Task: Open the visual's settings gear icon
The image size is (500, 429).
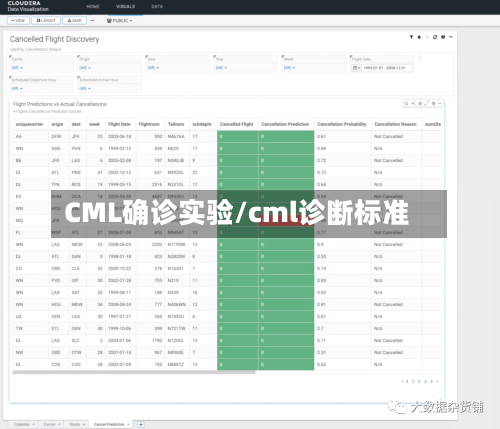Action: pos(420,104)
